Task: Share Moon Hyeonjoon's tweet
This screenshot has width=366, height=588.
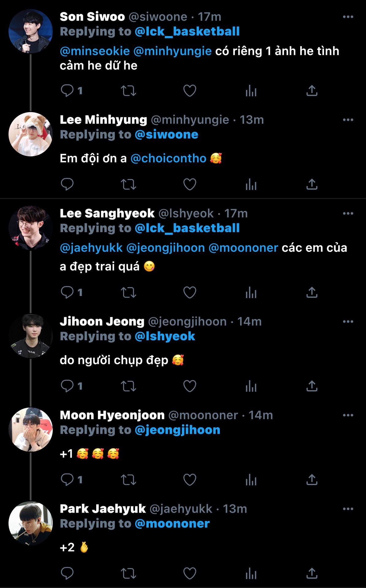Action: 312,480
